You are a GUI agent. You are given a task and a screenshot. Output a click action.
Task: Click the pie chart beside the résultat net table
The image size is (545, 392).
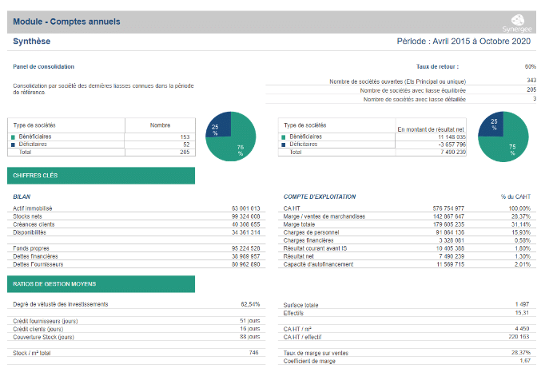(x=501, y=136)
